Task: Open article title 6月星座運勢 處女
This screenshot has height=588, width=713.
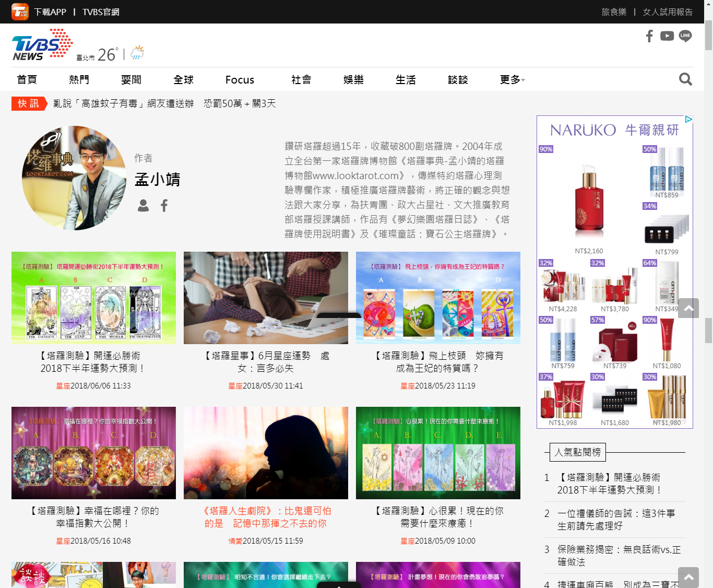Action: coord(266,362)
